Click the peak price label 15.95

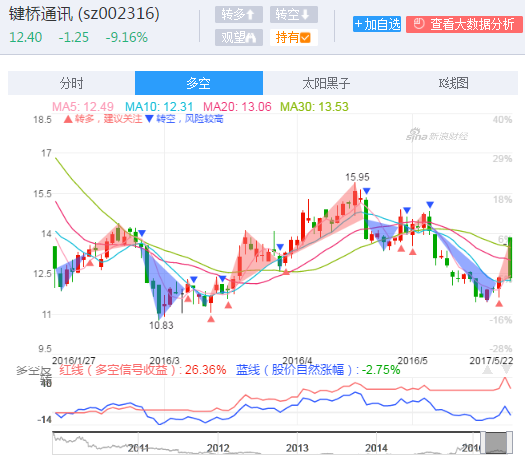pyautogui.click(x=357, y=177)
